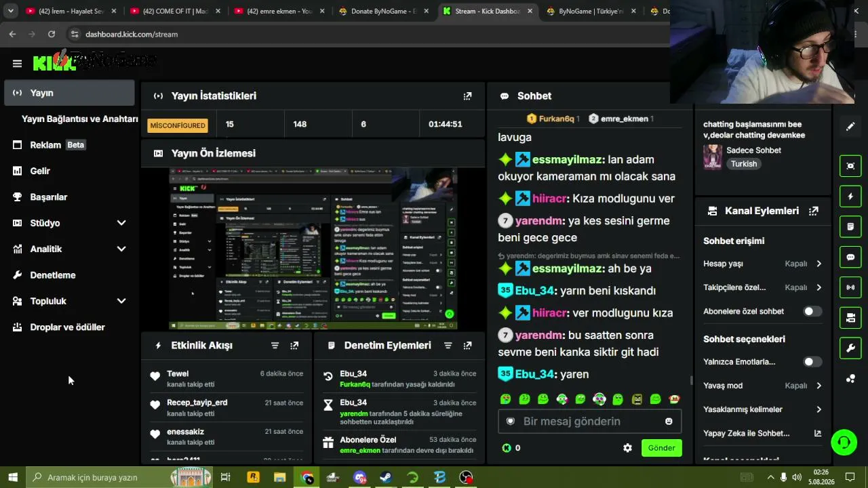This screenshot has height=488, width=868.
Task: Open Chrome from the taskbar
Action: 307,477
